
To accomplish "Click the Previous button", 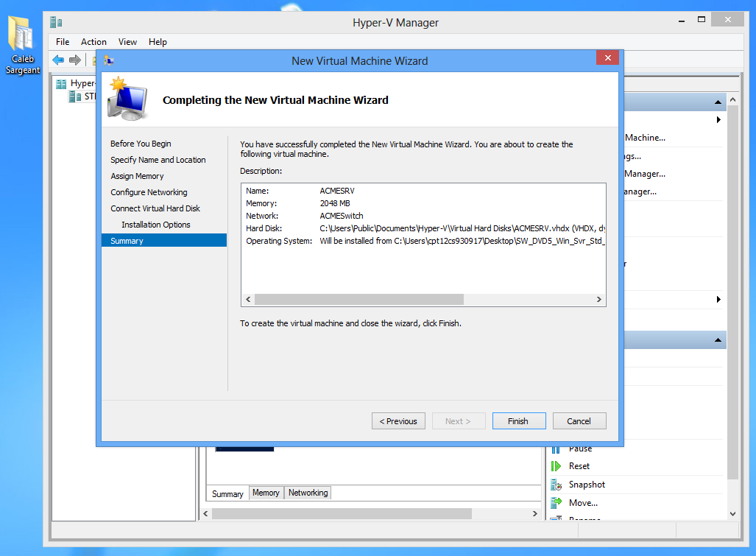I will tap(398, 421).
